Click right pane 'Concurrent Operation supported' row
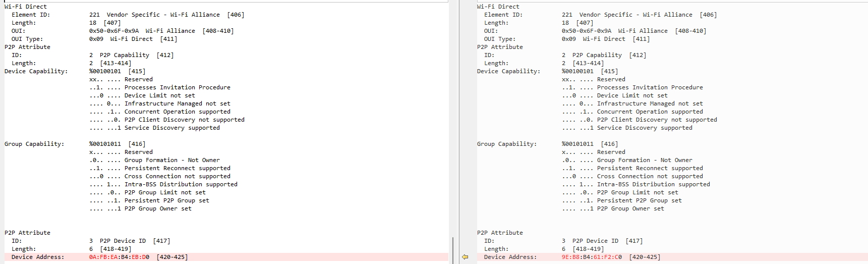 tap(632, 112)
